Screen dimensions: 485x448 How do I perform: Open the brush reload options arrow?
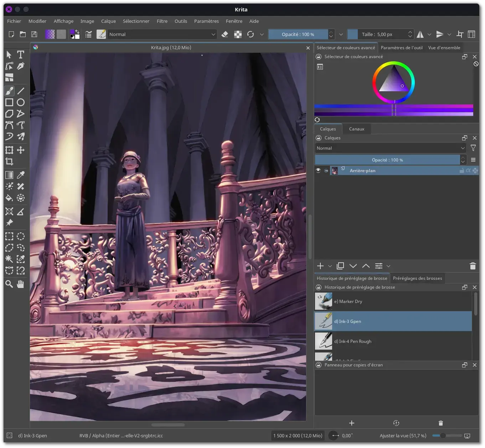pyautogui.click(x=262, y=35)
